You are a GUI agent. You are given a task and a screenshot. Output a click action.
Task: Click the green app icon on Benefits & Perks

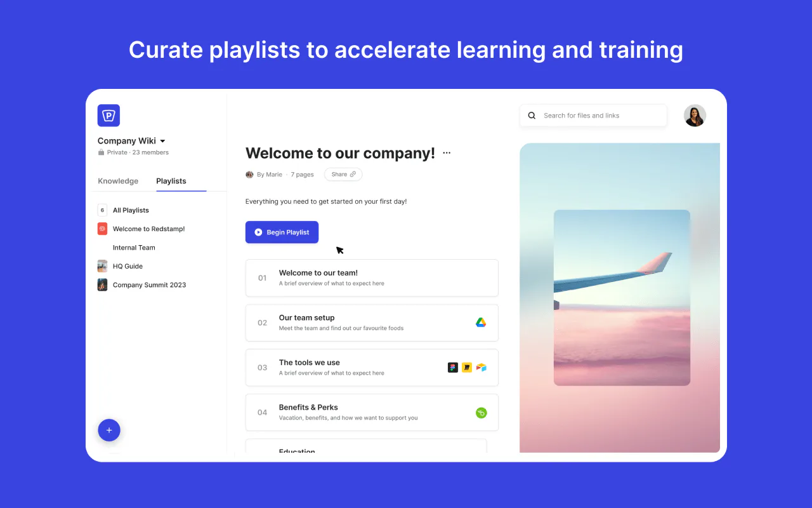[481, 412]
